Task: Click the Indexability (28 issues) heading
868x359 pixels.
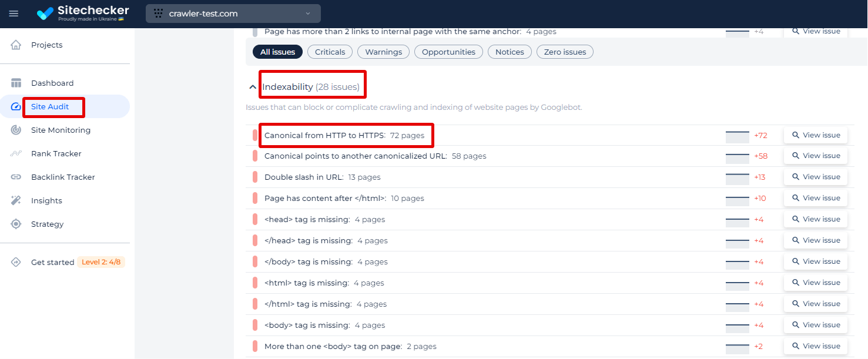Action: click(311, 87)
